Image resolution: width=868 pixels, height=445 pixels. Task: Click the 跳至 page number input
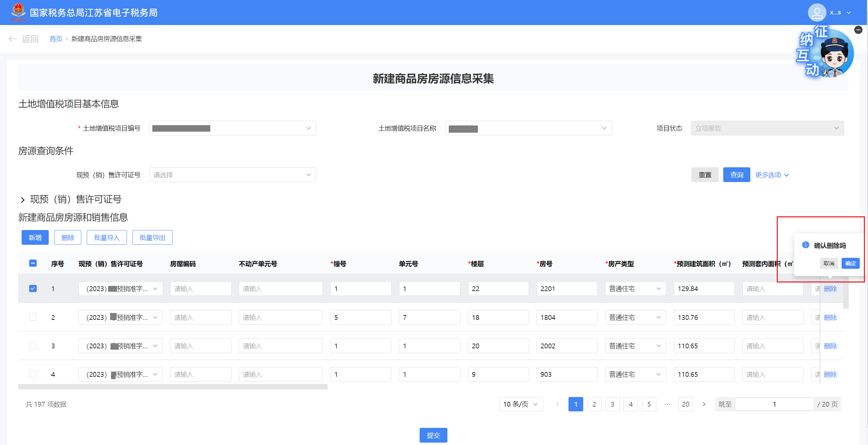click(x=774, y=404)
